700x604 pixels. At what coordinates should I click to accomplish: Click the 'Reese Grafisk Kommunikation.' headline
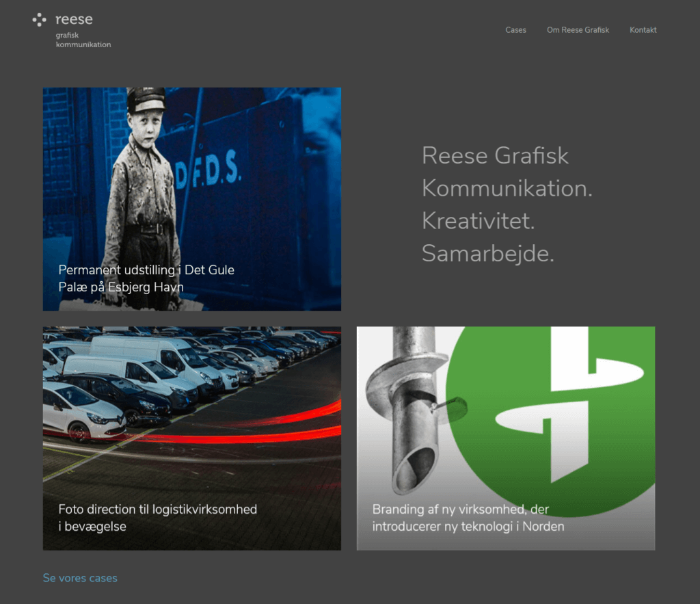point(507,172)
